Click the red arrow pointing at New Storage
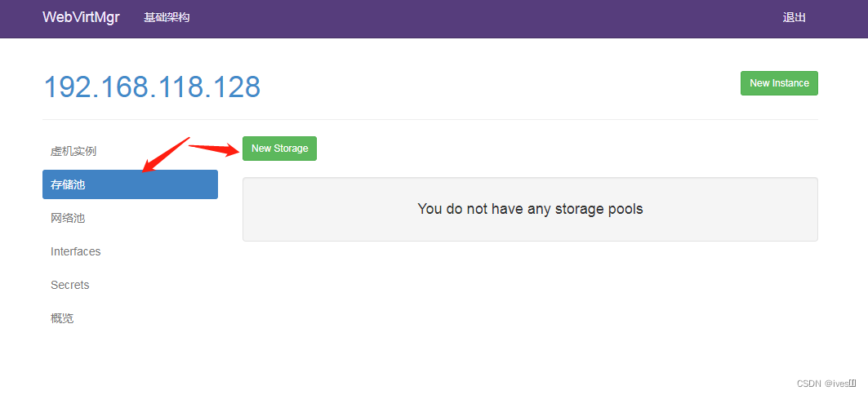This screenshot has height=395, width=868. click(214, 148)
